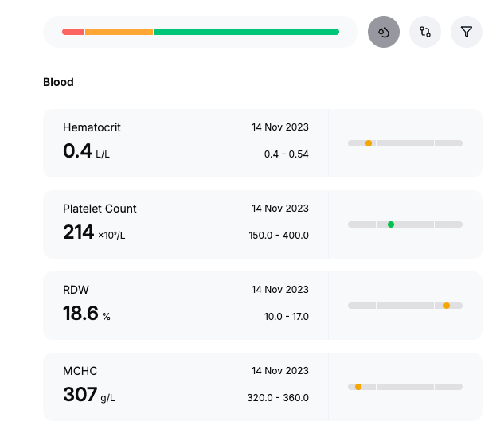Click the Platelet reference range 150.0 - 400.0
504x433 pixels.
279,236
